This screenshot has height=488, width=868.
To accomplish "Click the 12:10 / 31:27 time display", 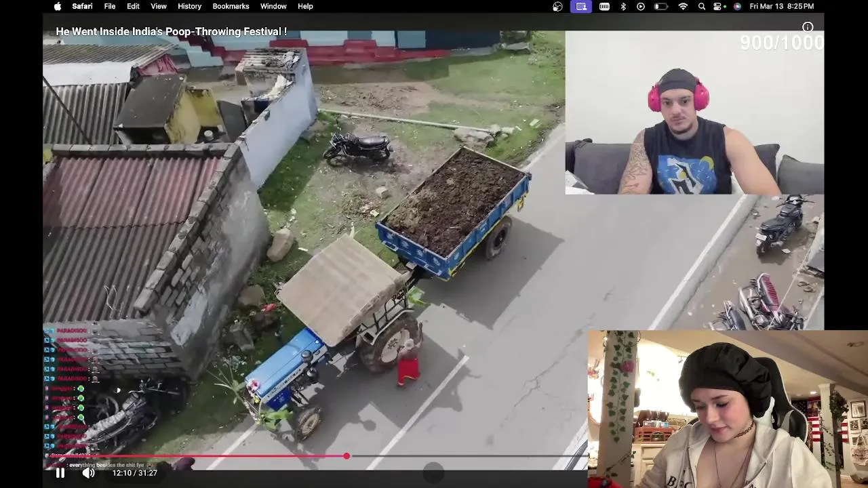I will [135, 473].
